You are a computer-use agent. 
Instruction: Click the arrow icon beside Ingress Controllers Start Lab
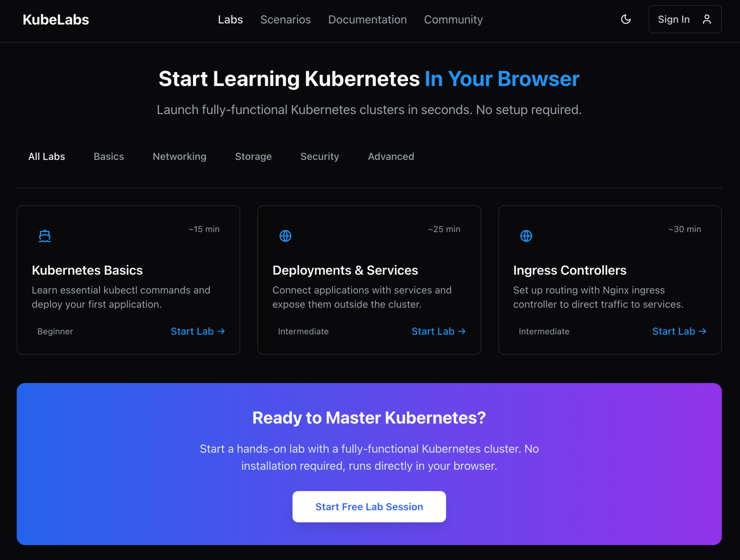pyautogui.click(x=702, y=331)
